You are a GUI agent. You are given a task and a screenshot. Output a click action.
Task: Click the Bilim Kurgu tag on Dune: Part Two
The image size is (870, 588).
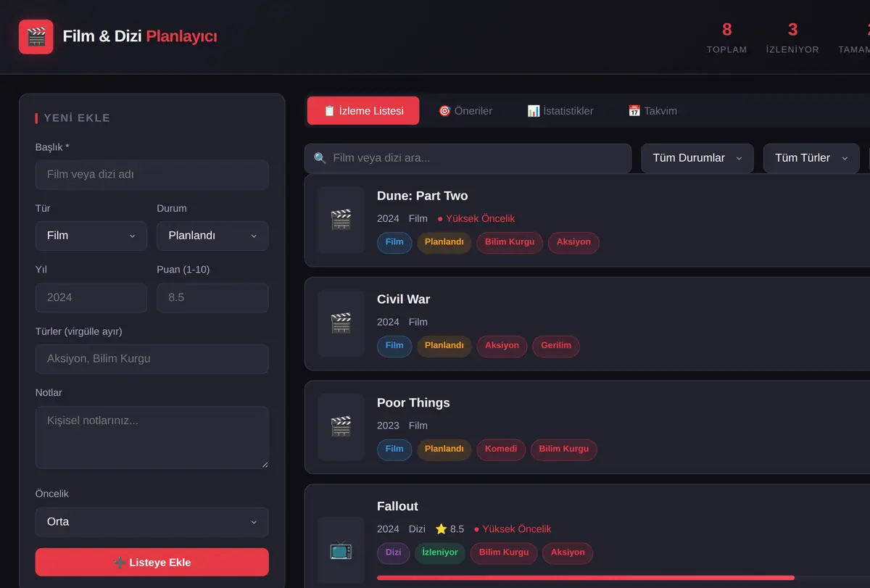click(x=510, y=242)
